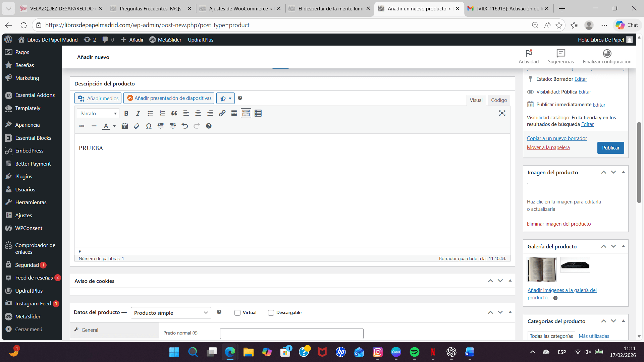Click the Publicar button
Screen dimensions: 644x362
click(x=610, y=148)
